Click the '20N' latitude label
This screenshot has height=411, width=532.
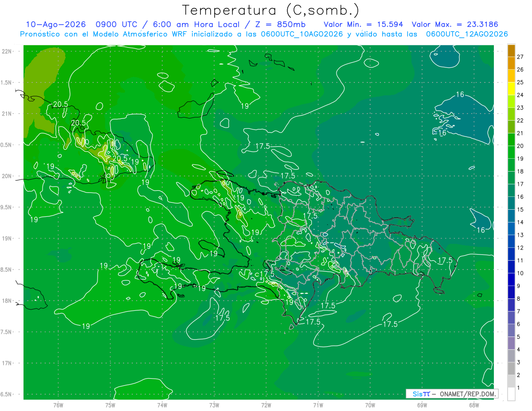[x=7, y=176]
